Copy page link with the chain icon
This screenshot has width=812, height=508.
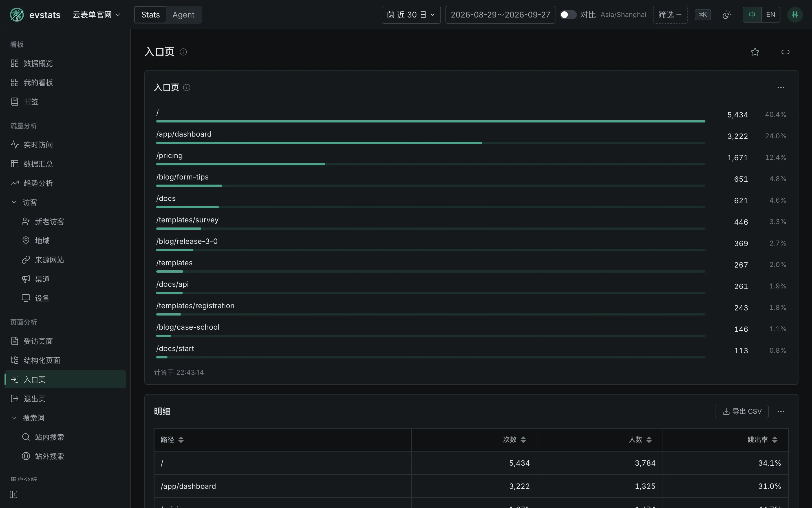(x=785, y=52)
